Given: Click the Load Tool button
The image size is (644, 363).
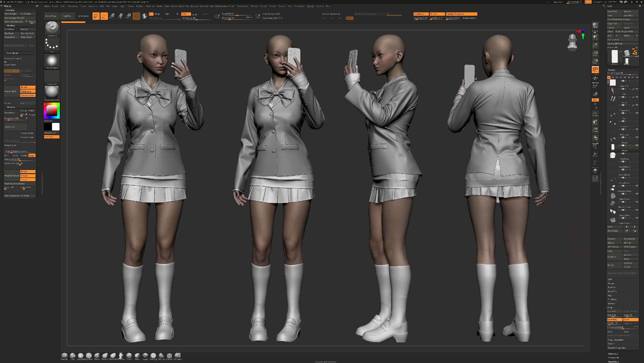Looking at the screenshot, I should (x=615, y=11).
